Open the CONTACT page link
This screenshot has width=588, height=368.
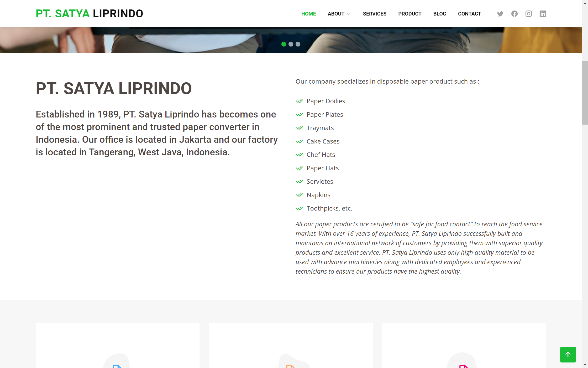click(469, 14)
